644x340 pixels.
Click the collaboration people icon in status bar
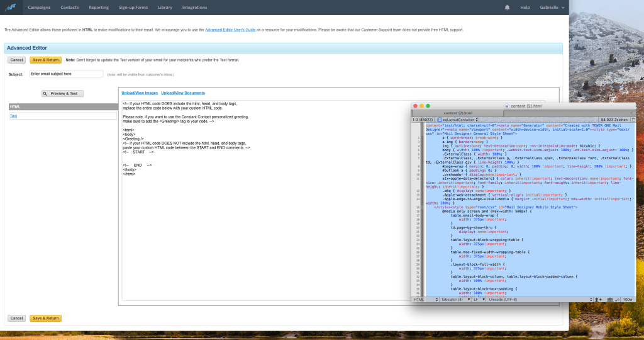pos(610,300)
